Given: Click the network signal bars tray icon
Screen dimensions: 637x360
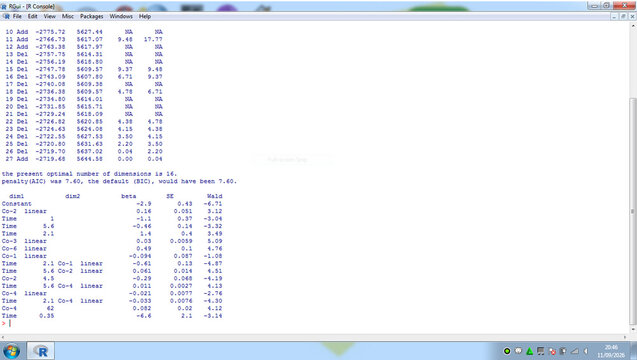Looking at the screenshot, I should 574,351.
